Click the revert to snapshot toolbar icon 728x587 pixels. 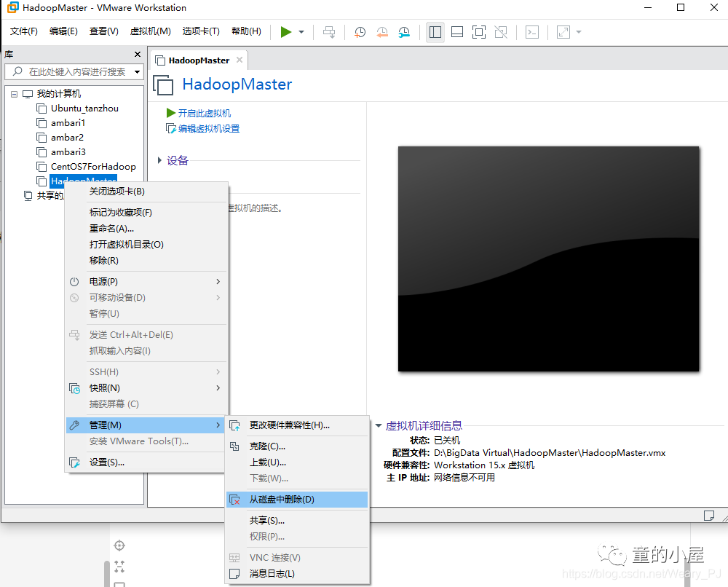(382, 32)
